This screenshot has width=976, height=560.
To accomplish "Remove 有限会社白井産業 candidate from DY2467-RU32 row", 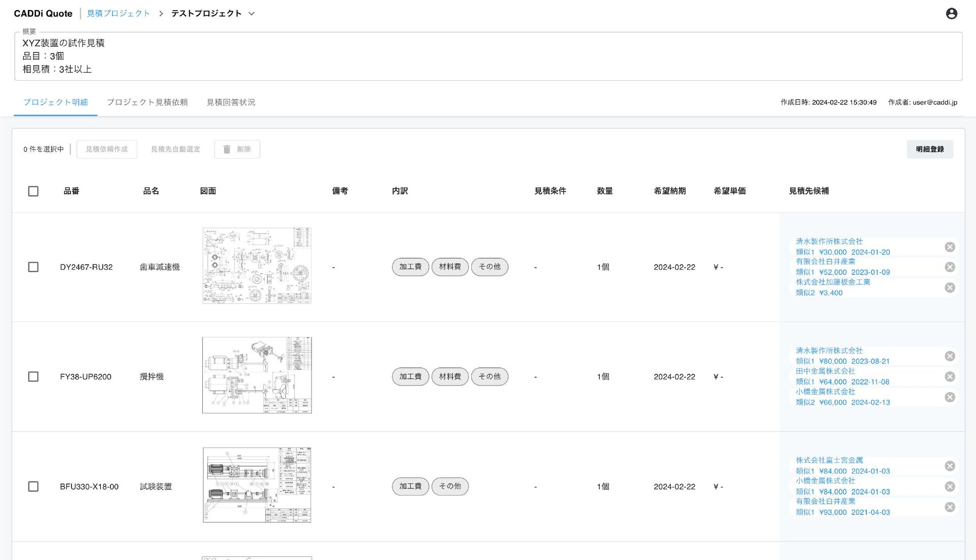I will click(x=950, y=266).
